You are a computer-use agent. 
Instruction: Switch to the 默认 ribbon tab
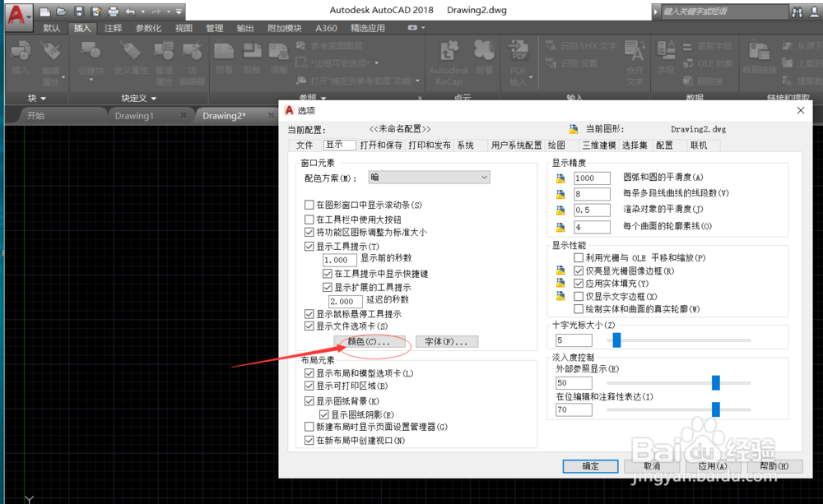pos(51,28)
